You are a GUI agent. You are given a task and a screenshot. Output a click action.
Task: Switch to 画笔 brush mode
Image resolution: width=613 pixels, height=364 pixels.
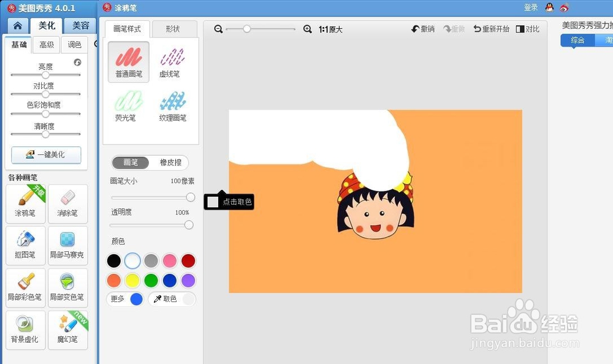131,162
